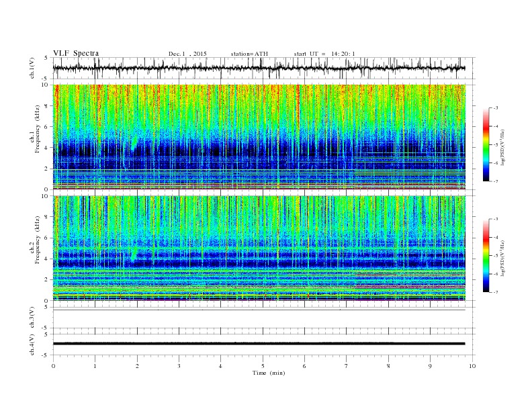Click the '-3' tick on the ch.1 colorbar
The height and width of the screenshot is (411, 532).
(495, 108)
